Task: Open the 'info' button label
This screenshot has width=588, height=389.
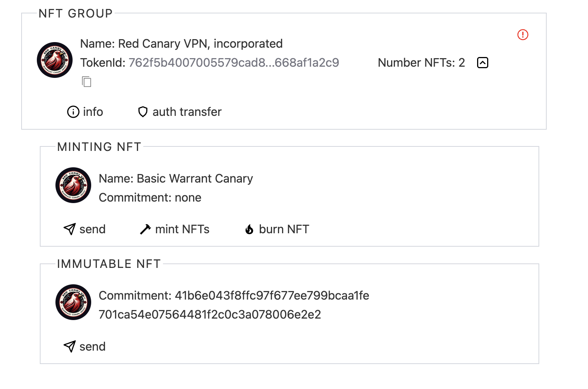Action: coord(93,112)
